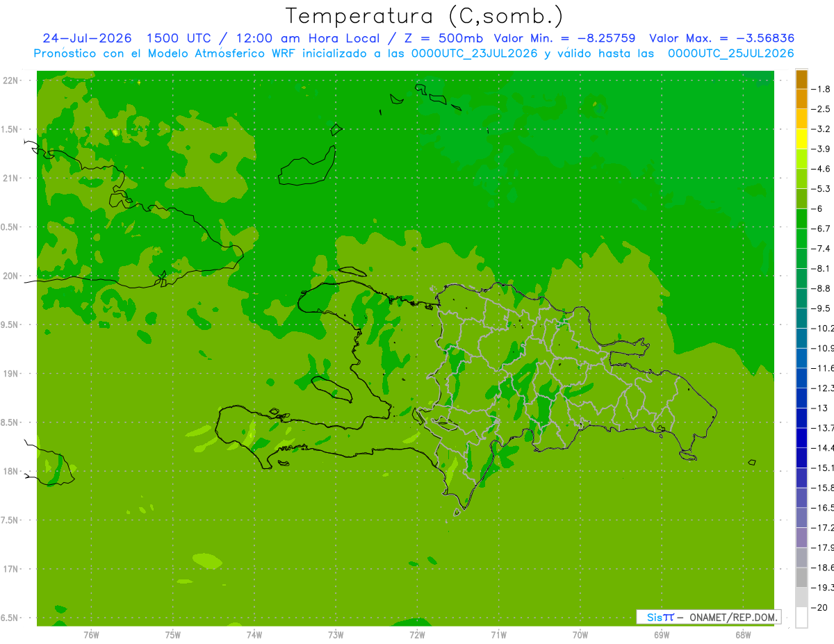This screenshot has width=834, height=644.
Task: Click the legend value '-1.8'
Action: pyautogui.click(x=821, y=89)
